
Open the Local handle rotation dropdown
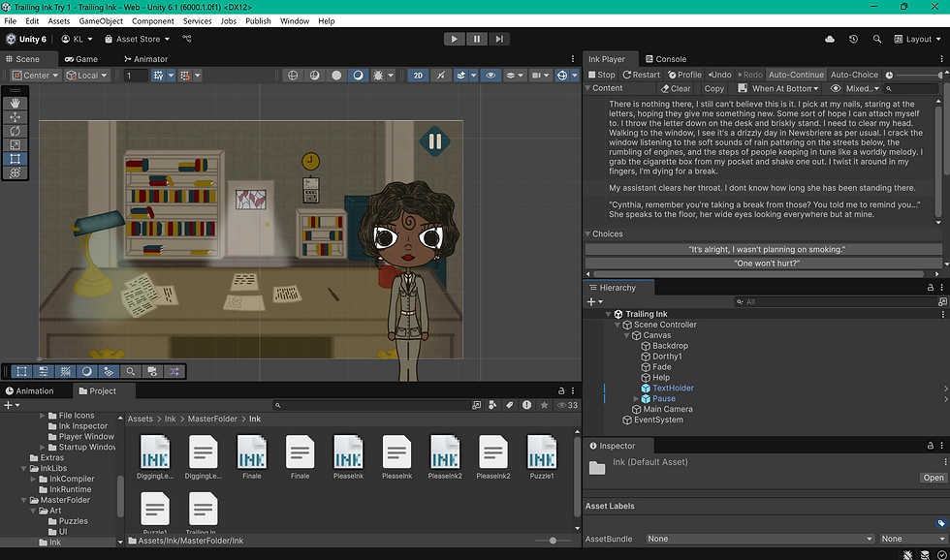coord(87,75)
